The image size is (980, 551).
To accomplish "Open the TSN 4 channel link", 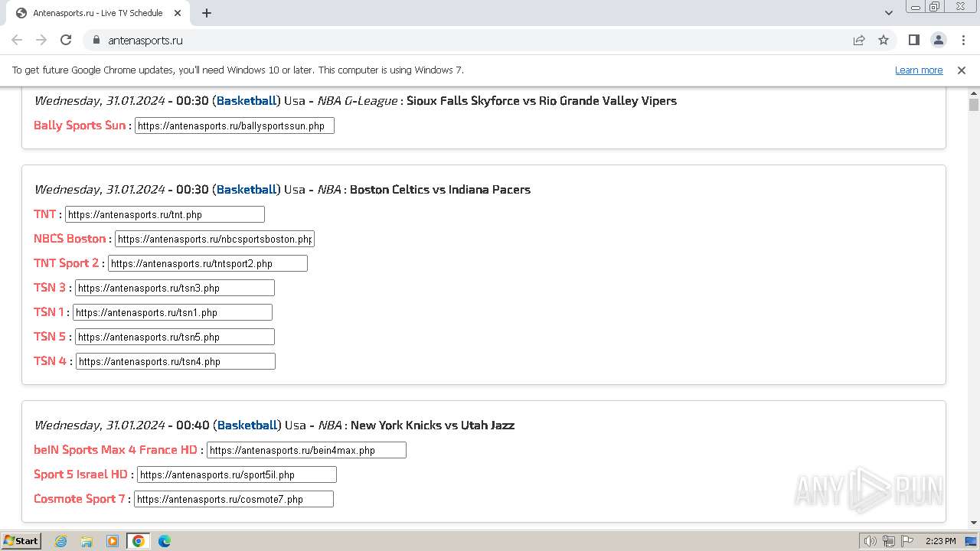I will point(51,361).
